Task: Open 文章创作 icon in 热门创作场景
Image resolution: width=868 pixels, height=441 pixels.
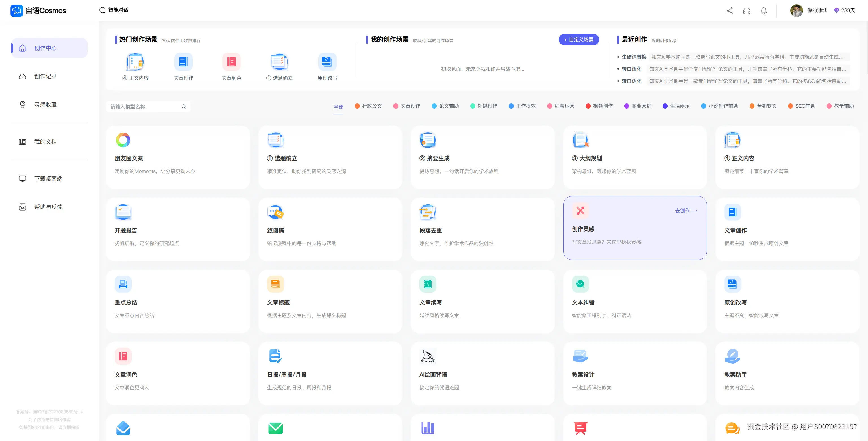Action: (183, 62)
